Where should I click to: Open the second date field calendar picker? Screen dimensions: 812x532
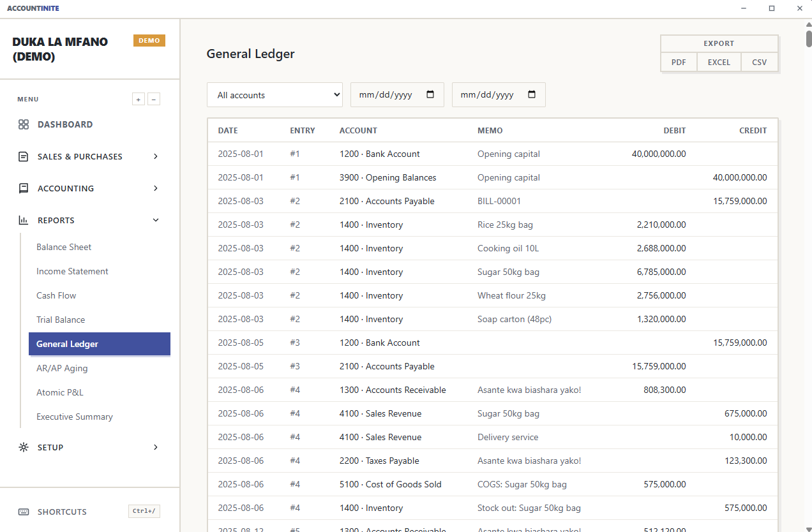pyautogui.click(x=532, y=94)
